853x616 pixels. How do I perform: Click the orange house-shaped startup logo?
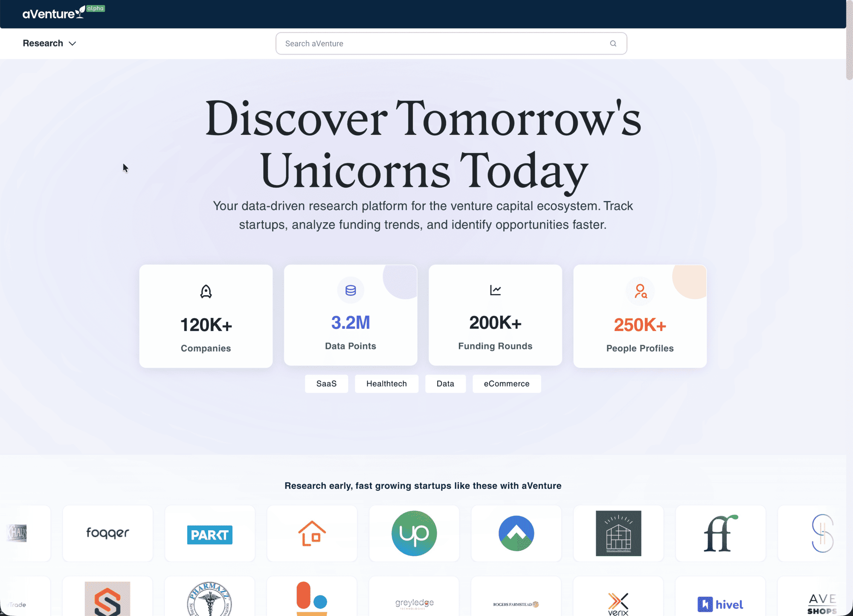[x=312, y=533]
